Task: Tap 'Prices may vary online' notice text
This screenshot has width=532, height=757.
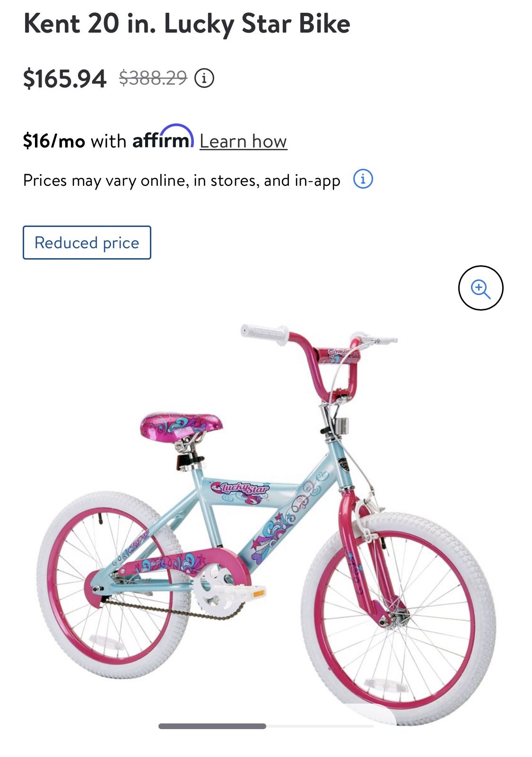Action: (182, 180)
